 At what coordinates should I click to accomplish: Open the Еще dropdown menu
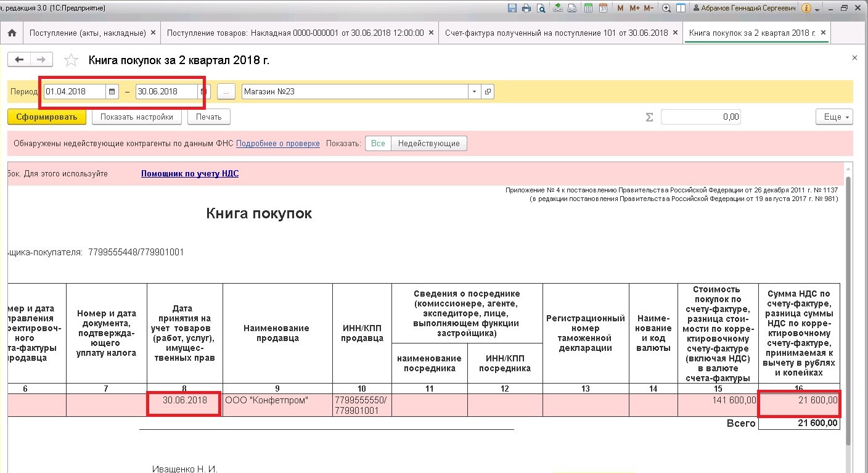834,117
